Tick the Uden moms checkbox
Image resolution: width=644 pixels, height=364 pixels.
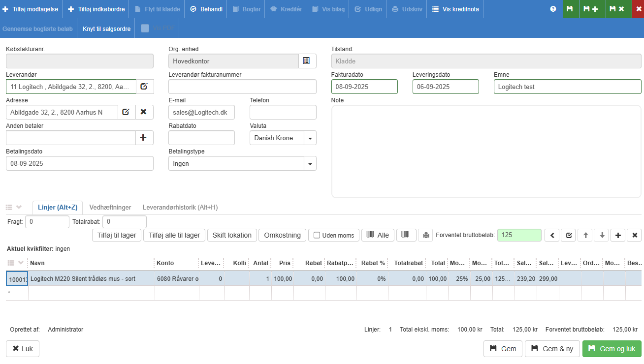coord(317,235)
